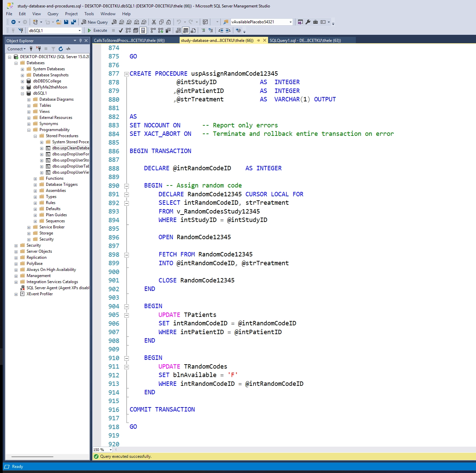Refresh the Object Explorer tree

tap(61, 49)
